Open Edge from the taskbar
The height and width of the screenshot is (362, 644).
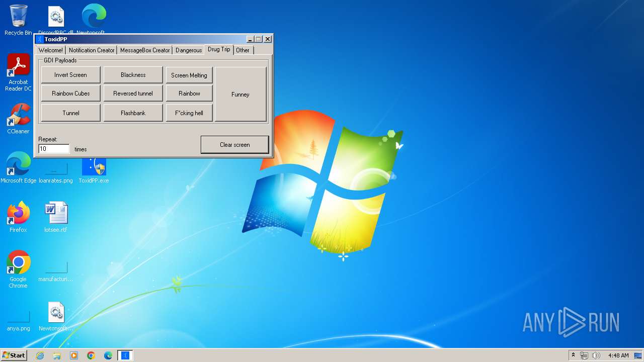tap(108, 355)
